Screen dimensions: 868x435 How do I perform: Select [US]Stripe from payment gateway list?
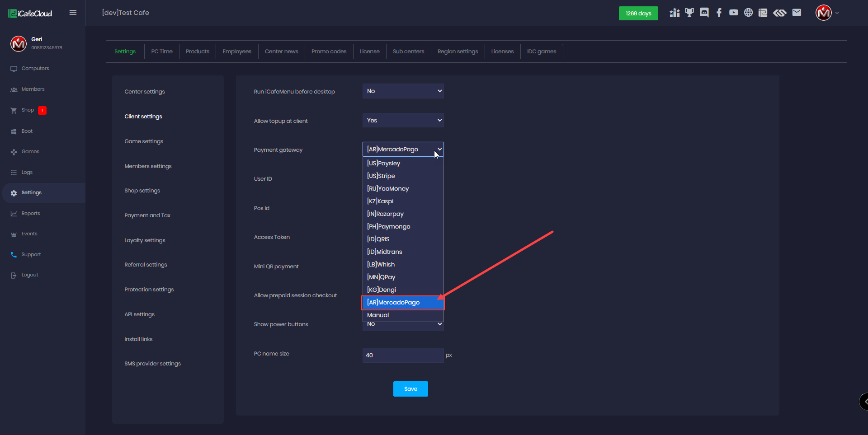pyautogui.click(x=381, y=176)
